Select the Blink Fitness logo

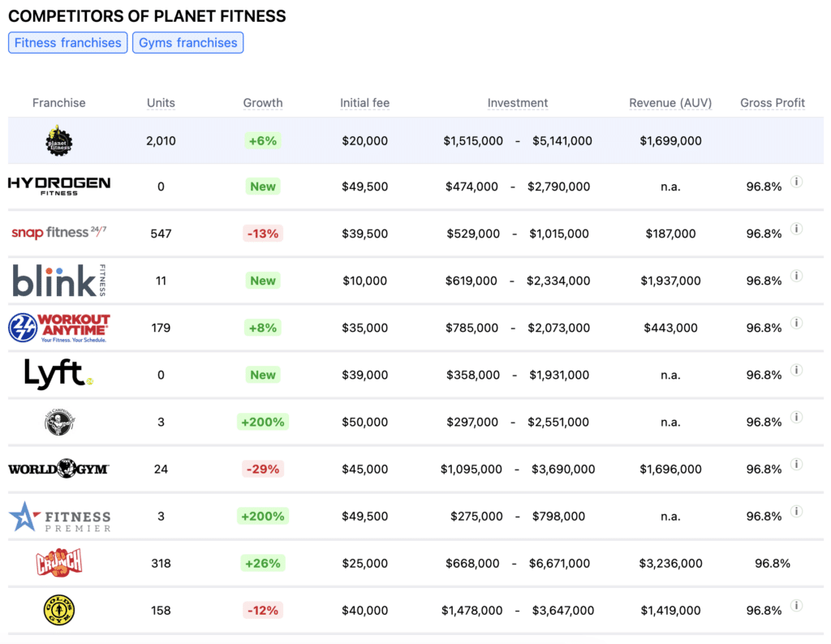tap(58, 280)
